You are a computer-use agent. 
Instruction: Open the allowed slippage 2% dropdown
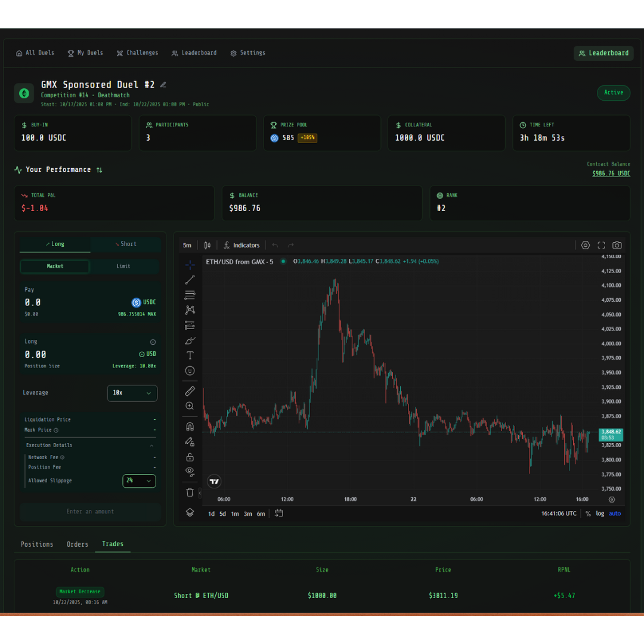[x=139, y=481]
